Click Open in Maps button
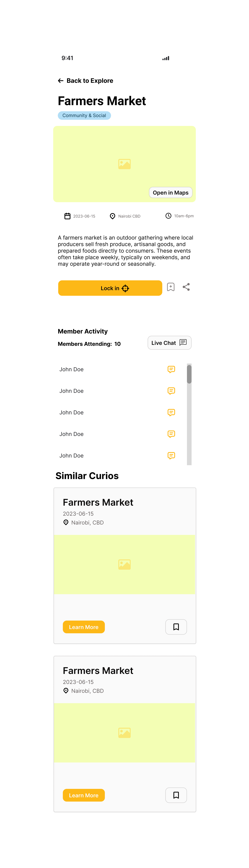 pos(171,192)
